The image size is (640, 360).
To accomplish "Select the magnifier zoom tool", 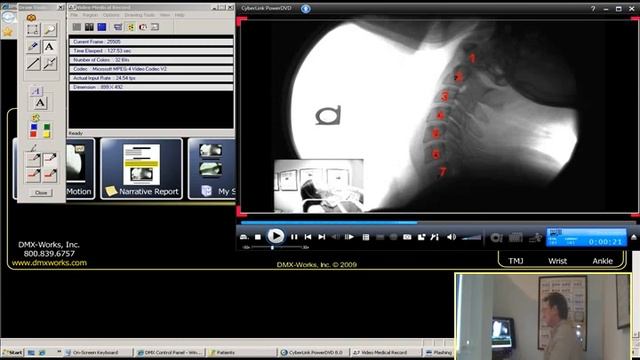I will point(50,29).
